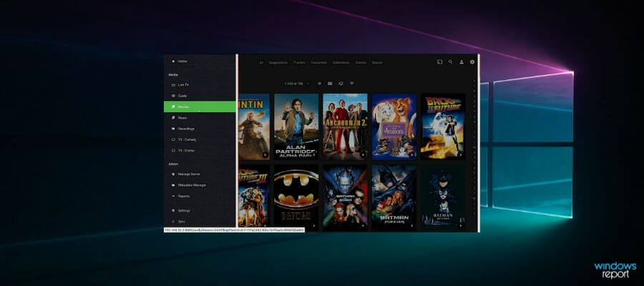Viewport: 644px width, 286px height.
Task: Open the Back to the Future III poster
Action: tap(254, 197)
